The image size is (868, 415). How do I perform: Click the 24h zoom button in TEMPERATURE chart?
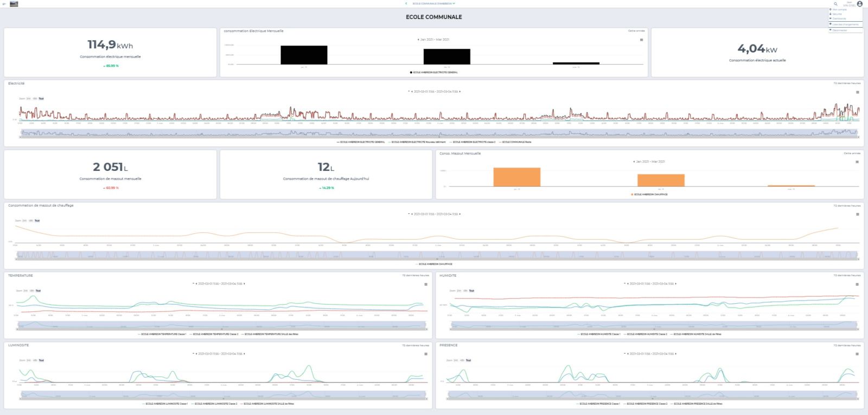click(25, 291)
